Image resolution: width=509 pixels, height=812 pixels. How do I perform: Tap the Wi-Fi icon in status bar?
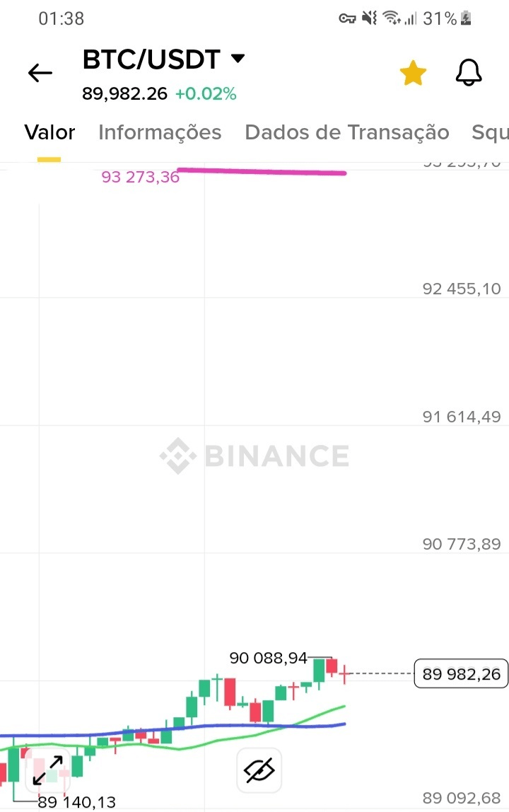[x=392, y=19]
